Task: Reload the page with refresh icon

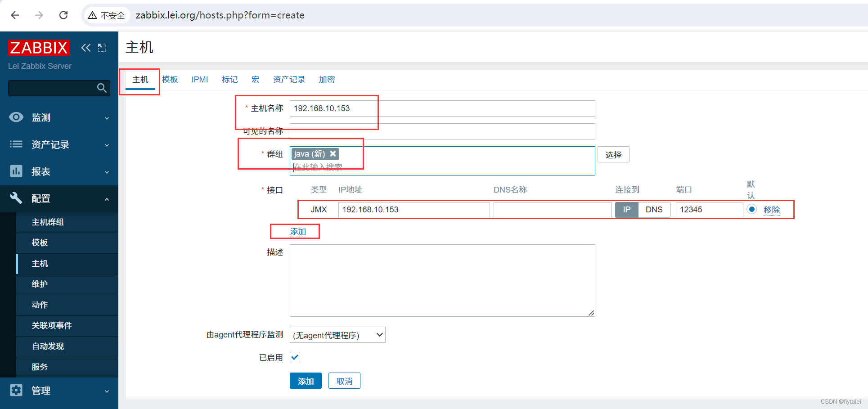Action: click(63, 15)
